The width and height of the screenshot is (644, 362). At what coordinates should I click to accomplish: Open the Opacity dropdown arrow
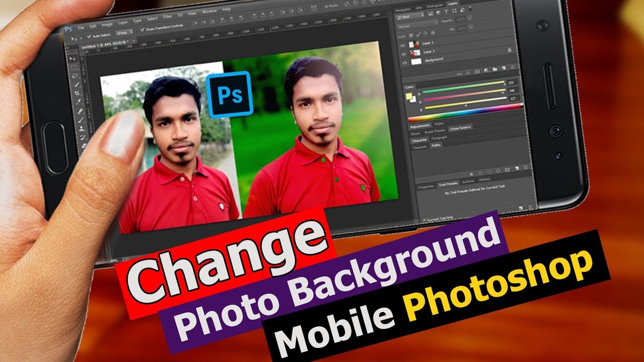[470, 18]
